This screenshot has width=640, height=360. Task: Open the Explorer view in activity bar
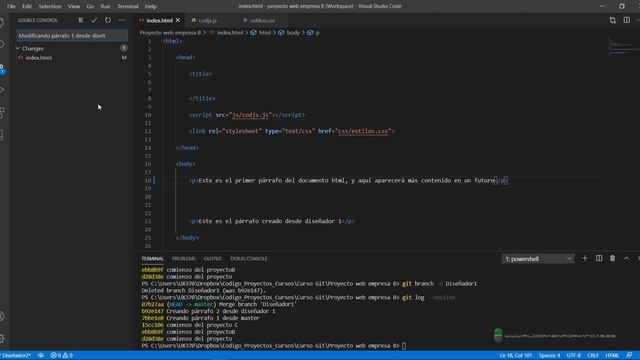point(2,22)
